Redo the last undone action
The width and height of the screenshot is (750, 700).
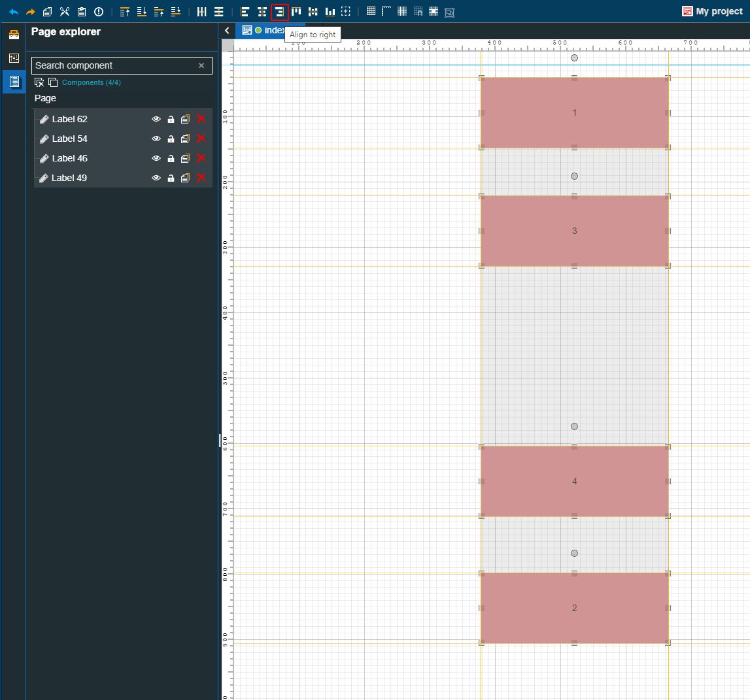click(31, 12)
